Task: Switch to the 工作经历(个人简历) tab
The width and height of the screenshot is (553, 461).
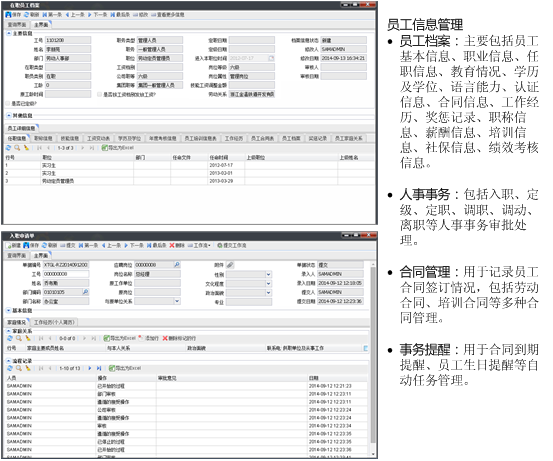Action: [x=54, y=322]
